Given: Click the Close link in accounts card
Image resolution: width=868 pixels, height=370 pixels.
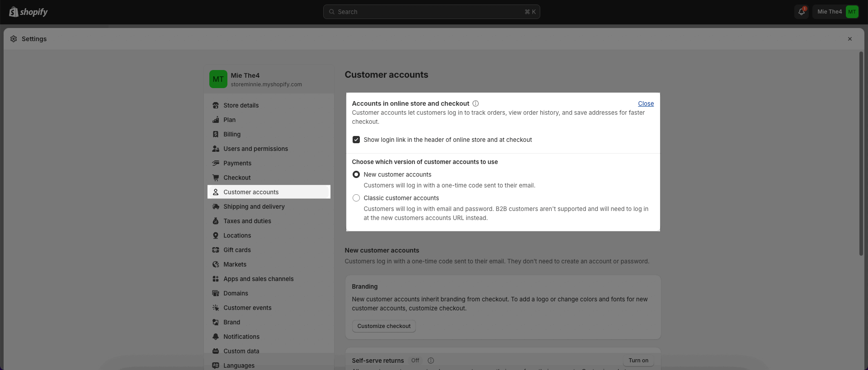Looking at the screenshot, I should 646,103.
